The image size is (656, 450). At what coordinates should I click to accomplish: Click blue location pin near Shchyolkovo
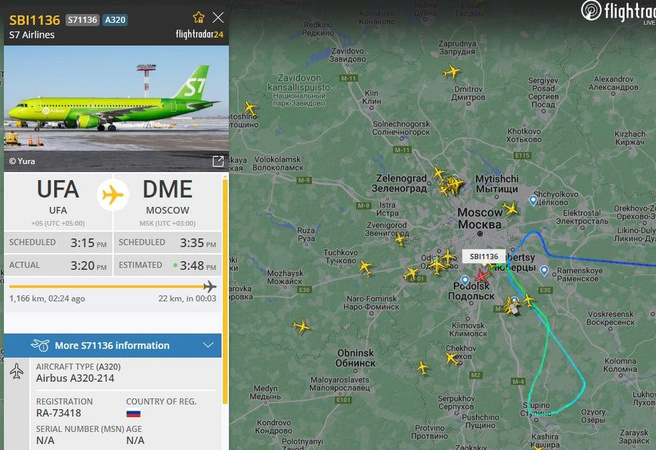pyautogui.click(x=533, y=201)
